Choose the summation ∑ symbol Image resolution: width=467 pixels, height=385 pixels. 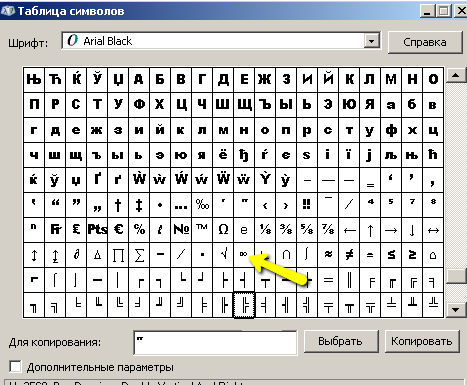point(139,255)
